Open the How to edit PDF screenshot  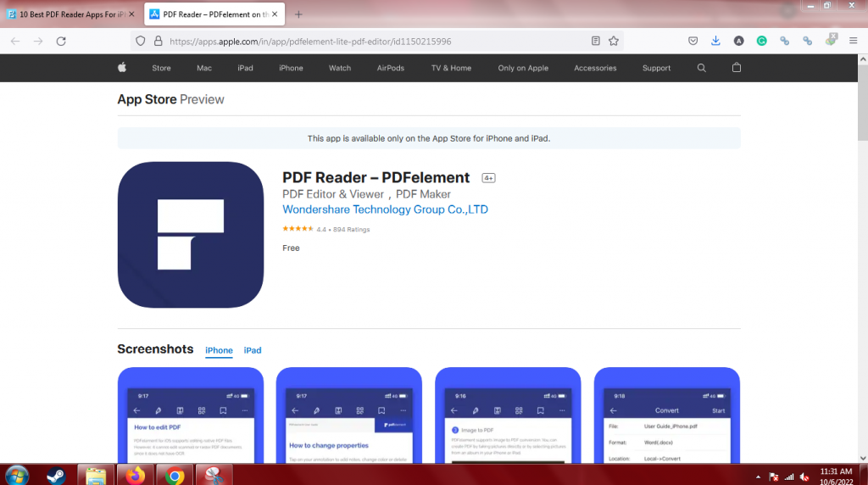coord(191,415)
